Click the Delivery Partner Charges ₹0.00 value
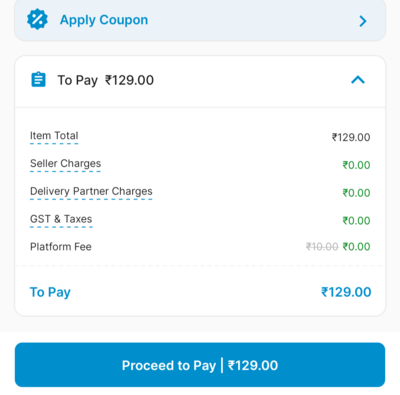Viewport: 400px width, 395px height. point(356,193)
